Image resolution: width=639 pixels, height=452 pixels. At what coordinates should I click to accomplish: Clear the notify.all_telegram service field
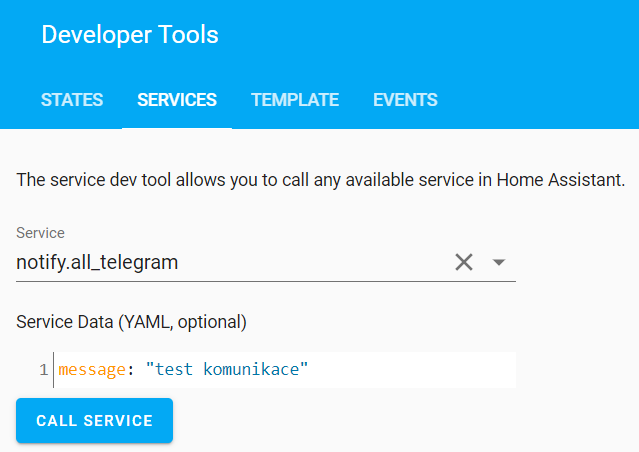[464, 262]
